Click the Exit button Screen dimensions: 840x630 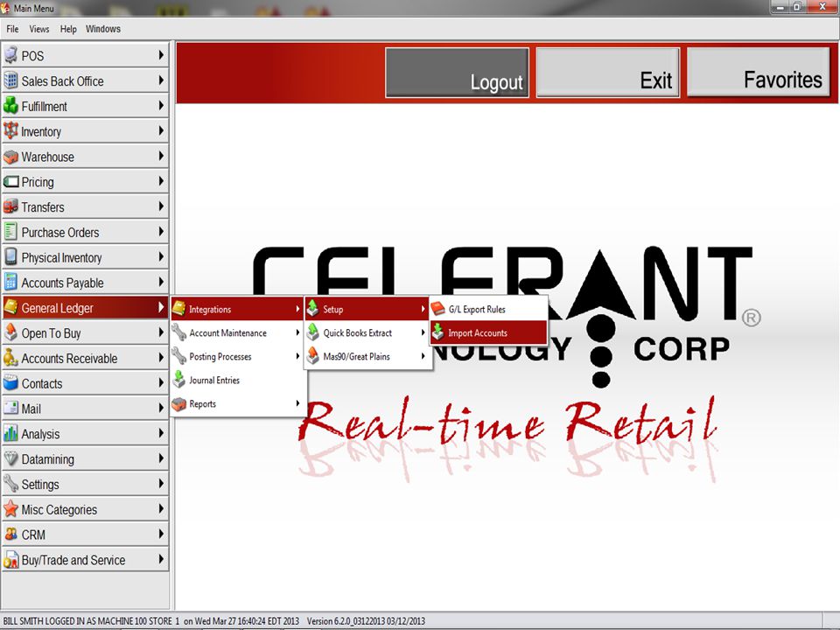608,73
